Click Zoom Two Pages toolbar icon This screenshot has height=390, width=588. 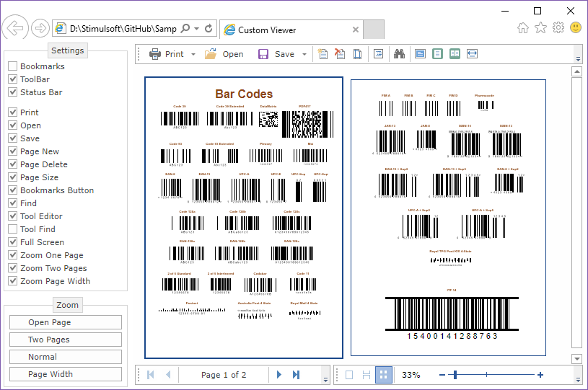[455, 54]
